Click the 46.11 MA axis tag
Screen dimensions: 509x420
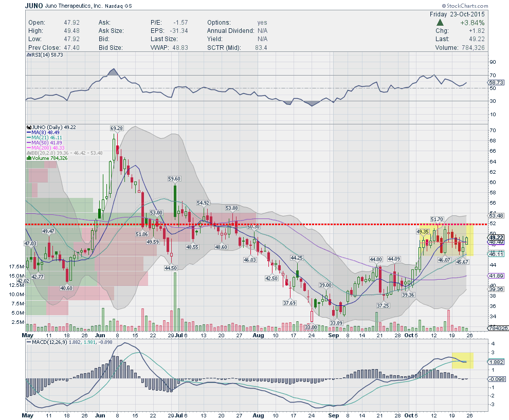496,254
